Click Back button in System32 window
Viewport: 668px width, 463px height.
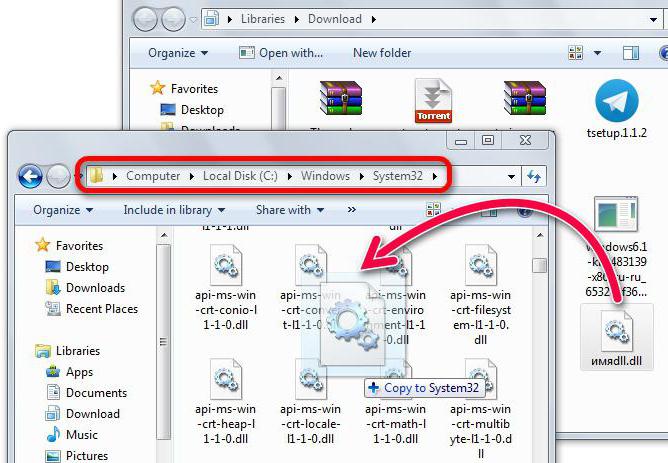tap(30, 176)
